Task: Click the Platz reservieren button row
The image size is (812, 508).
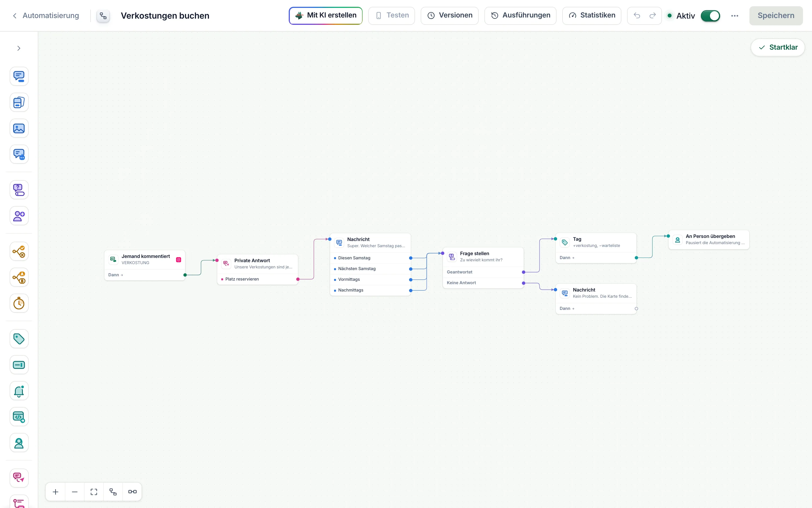Action: click(x=258, y=279)
